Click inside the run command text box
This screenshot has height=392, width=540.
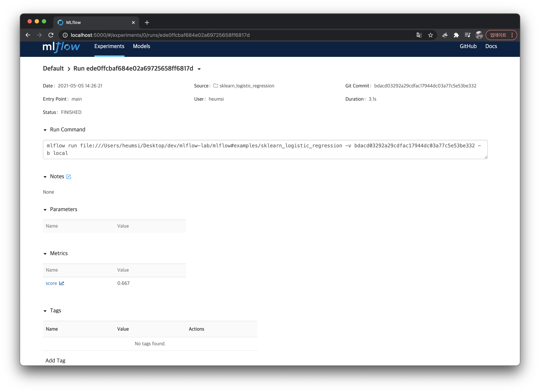265,149
